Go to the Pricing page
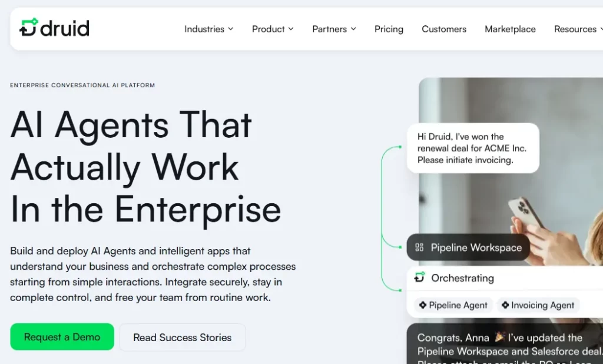Screen dimensions: 603x364 pyautogui.click(x=389, y=29)
